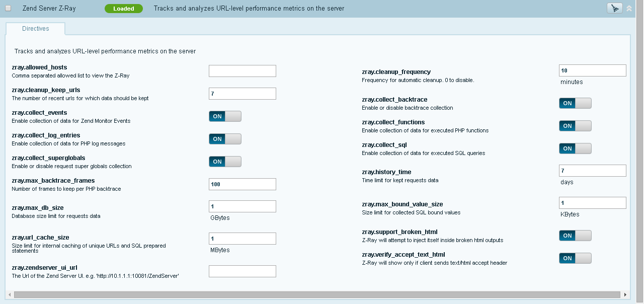Toggle zray.collect_superglobals off
Image resolution: width=644 pixels, height=304 pixels.
pyautogui.click(x=225, y=162)
